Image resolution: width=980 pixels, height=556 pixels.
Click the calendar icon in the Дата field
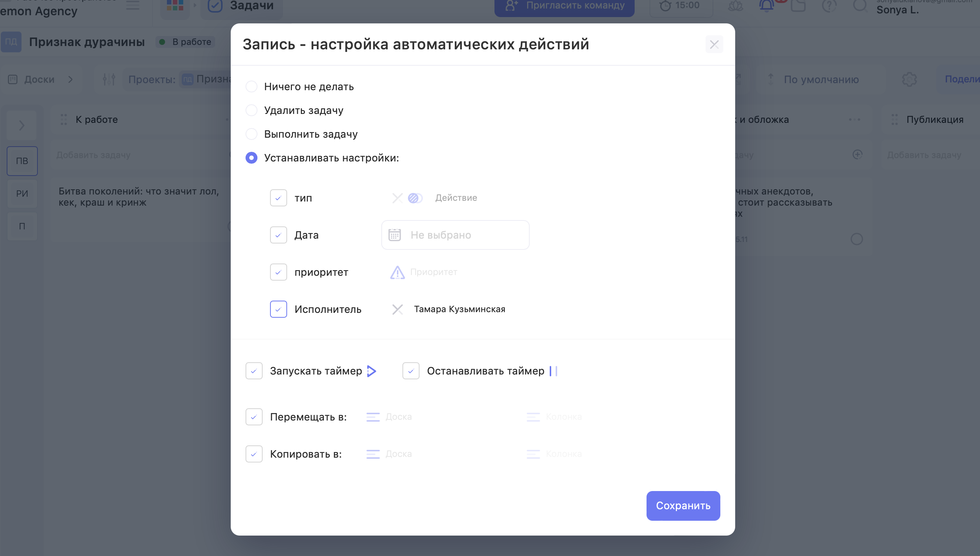click(394, 235)
